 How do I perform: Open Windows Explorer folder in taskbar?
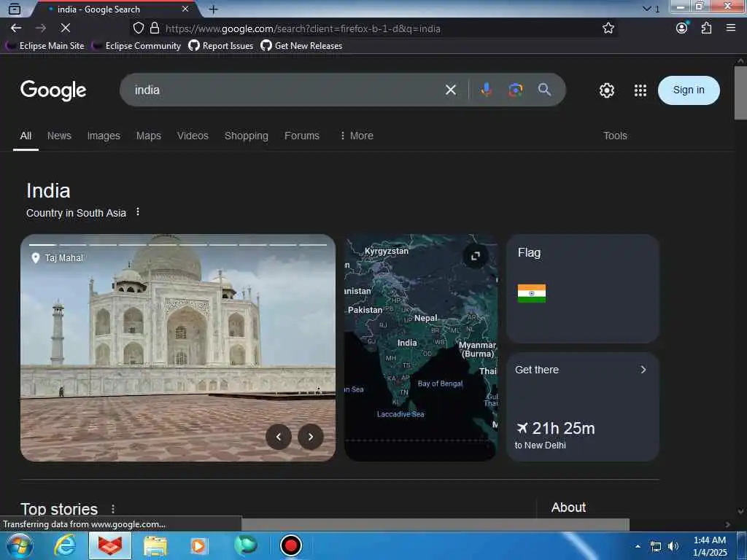pos(155,545)
